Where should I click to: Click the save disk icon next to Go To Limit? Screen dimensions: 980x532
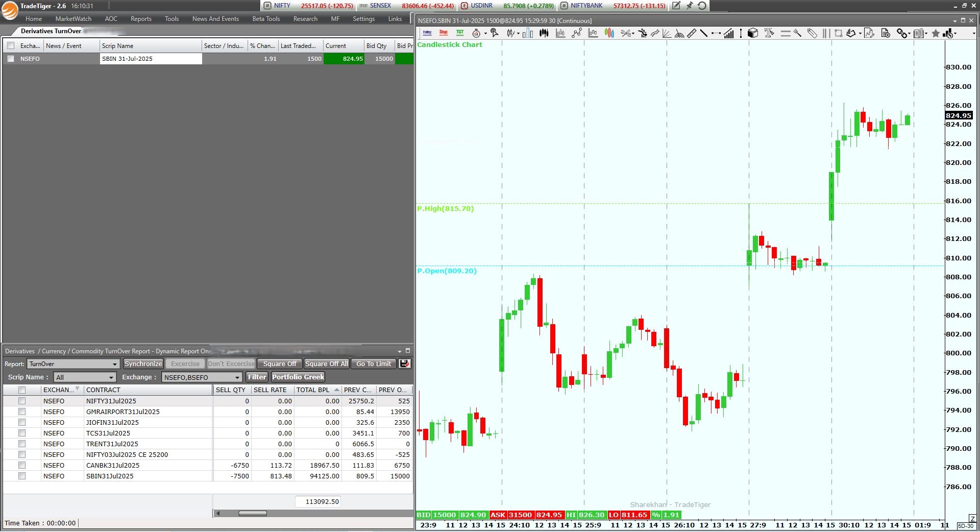point(404,364)
